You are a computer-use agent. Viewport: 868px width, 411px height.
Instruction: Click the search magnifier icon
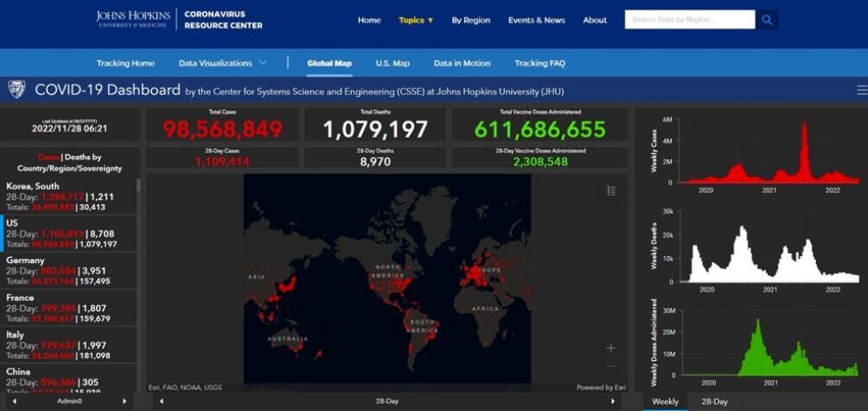[767, 19]
